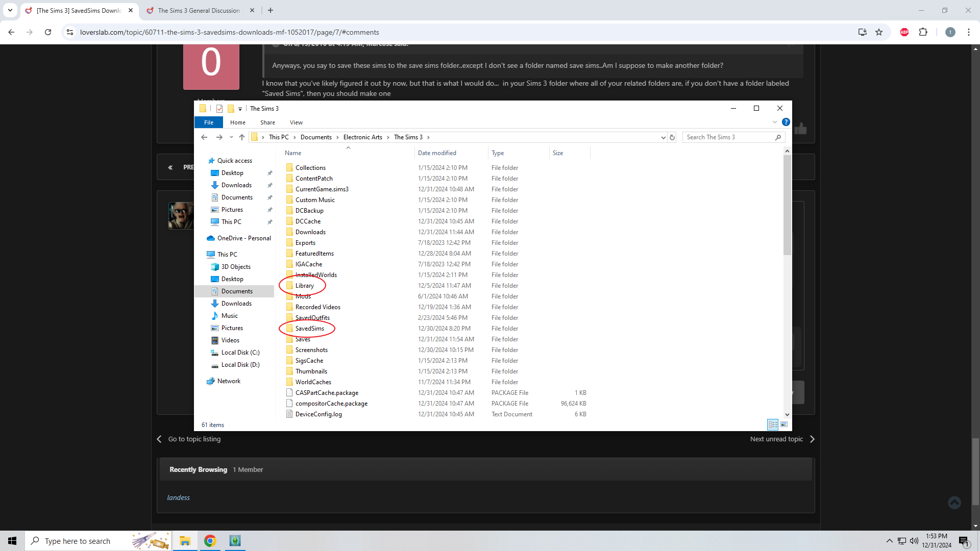This screenshot has height=551, width=980.
Task: Click the Properties checkmark icon in Explorer title bar
Action: [219, 108]
